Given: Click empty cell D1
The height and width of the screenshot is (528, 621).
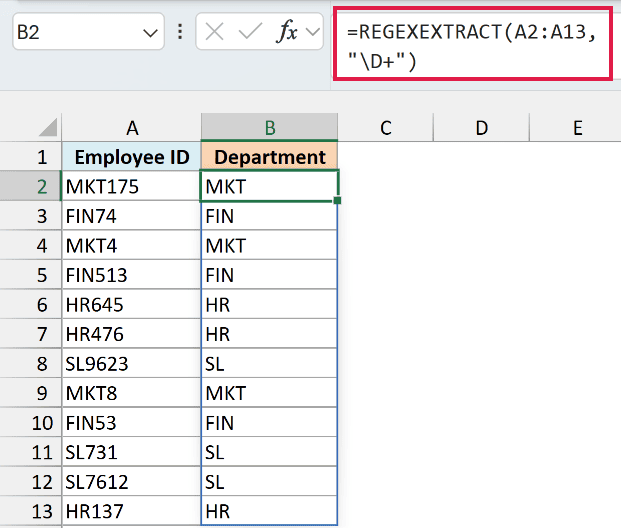Looking at the screenshot, I should 482,157.
